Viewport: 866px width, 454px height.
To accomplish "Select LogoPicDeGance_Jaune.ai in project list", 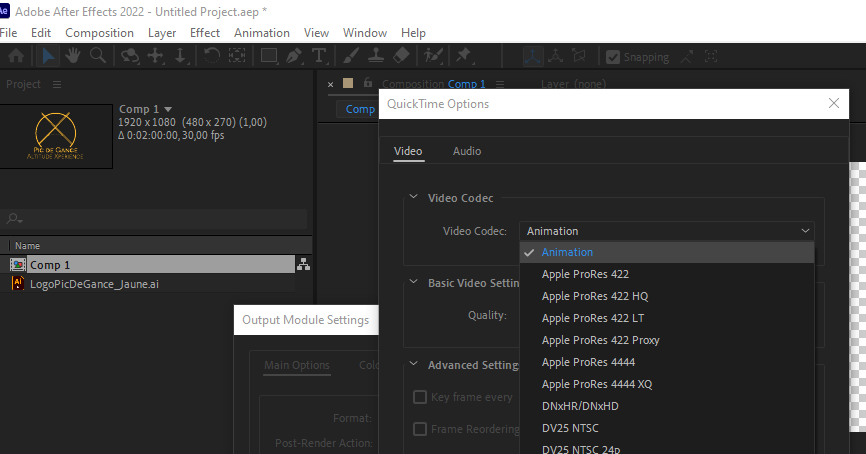I will [94, 284].
